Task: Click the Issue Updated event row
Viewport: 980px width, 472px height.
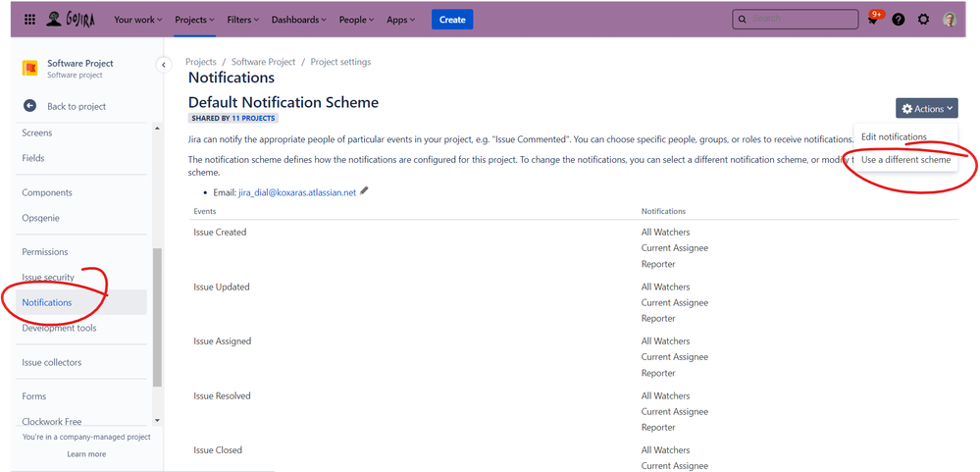Action: [573, 302]
